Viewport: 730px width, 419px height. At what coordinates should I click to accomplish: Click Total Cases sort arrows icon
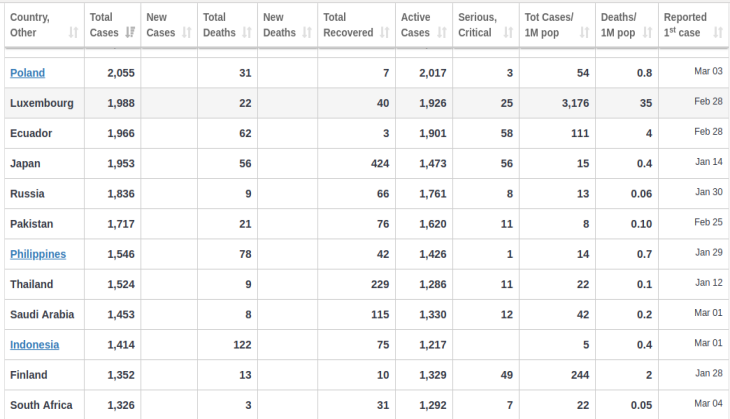tap(130, 33)
